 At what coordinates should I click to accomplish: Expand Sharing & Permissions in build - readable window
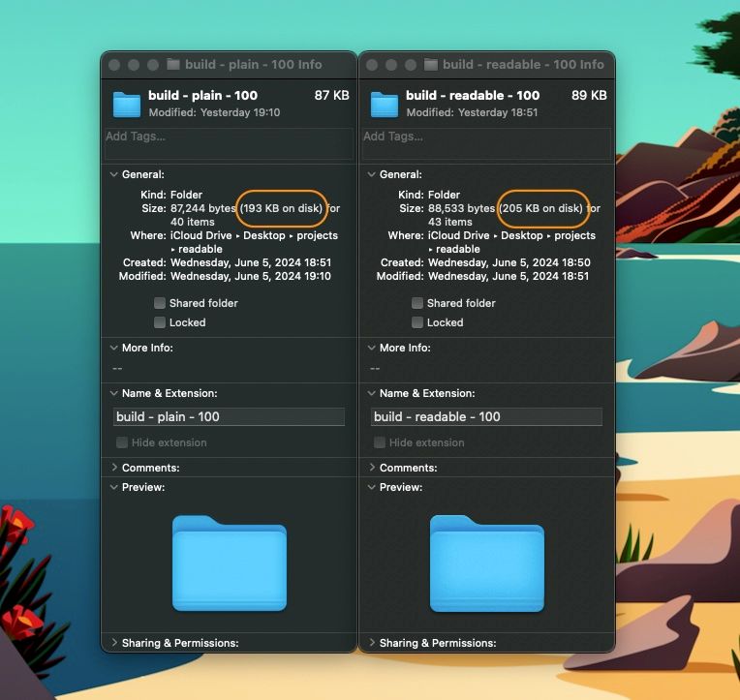(x=371, y=643)
